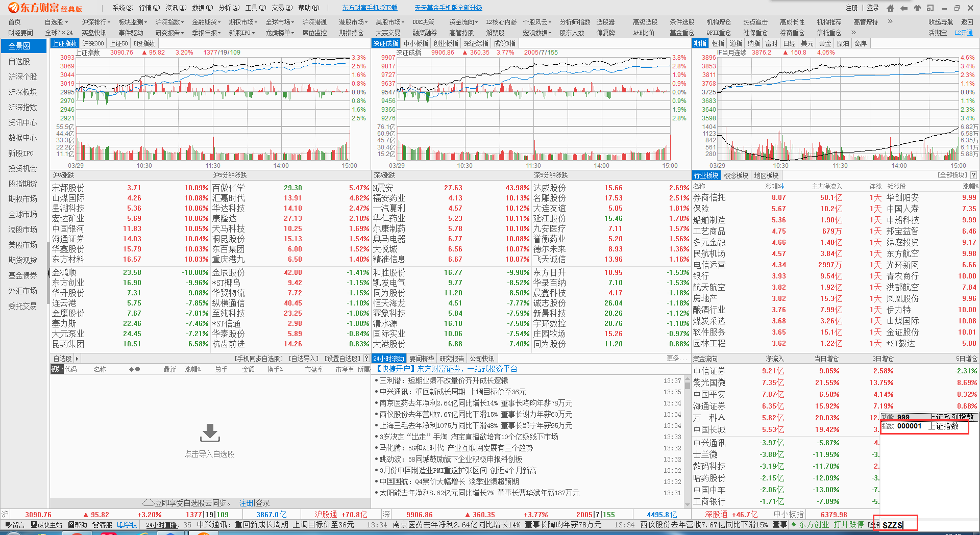Open the 分析(A) menu
The height and width of the screenshot is (535, 980).
tap(229, 8)
